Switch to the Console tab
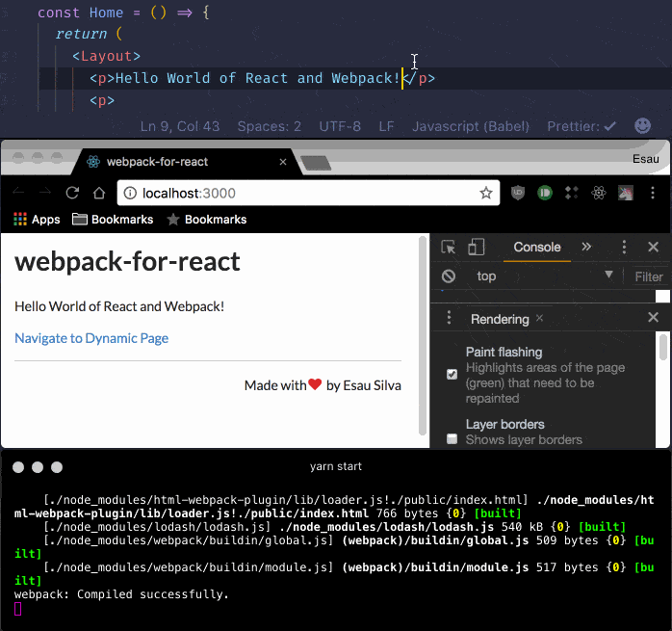 [536, 248]
